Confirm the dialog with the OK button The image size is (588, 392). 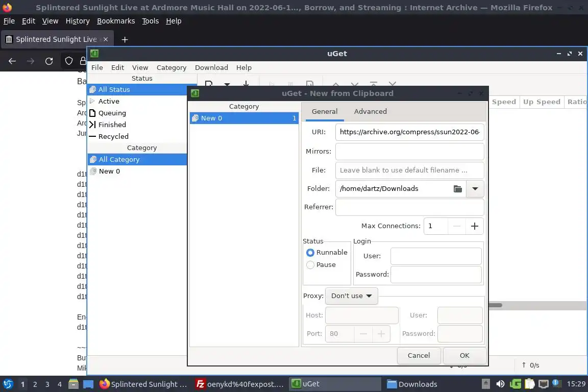464,356
